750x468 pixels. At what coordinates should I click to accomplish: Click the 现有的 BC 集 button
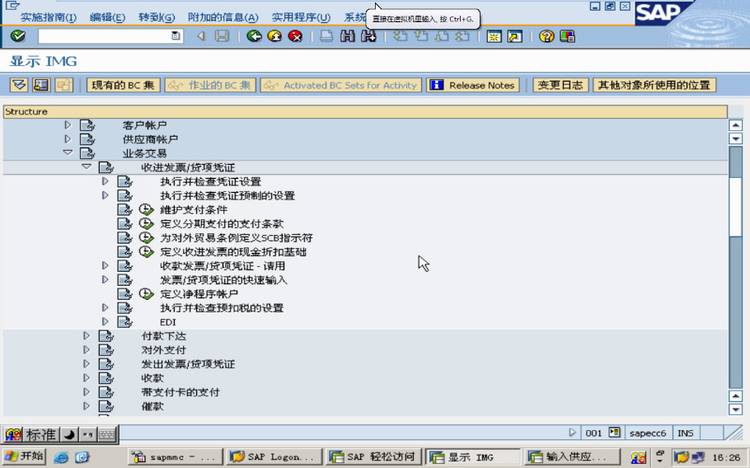click(x=123, y=85)
